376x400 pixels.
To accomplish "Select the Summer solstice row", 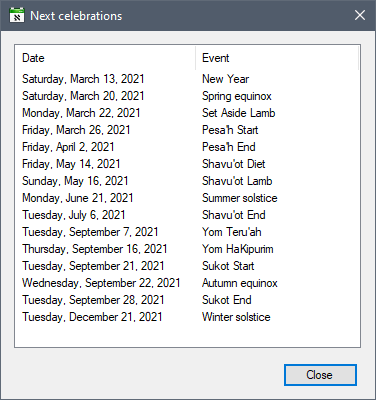I will [187, 198].
